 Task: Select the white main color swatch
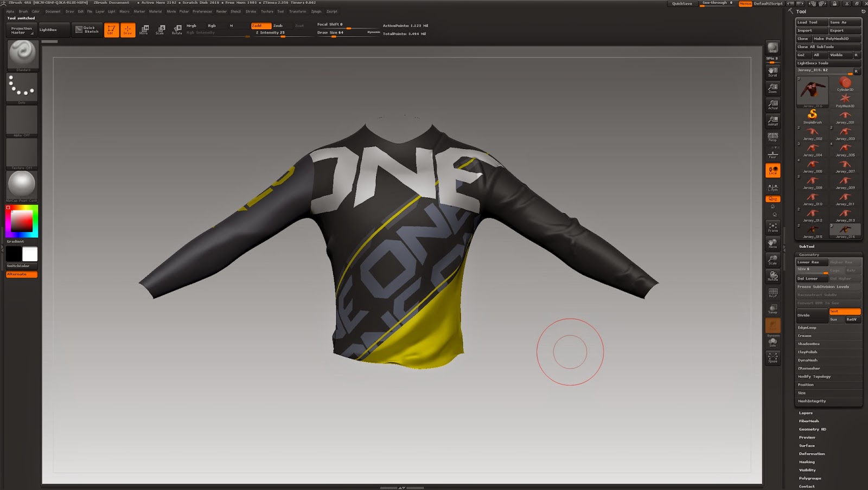pyautogui.click(x=30, y=254)
